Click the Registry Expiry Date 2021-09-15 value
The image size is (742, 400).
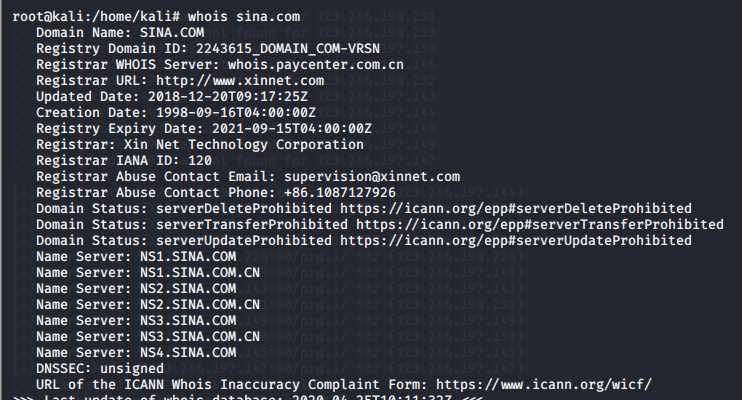tap(292, 129)
